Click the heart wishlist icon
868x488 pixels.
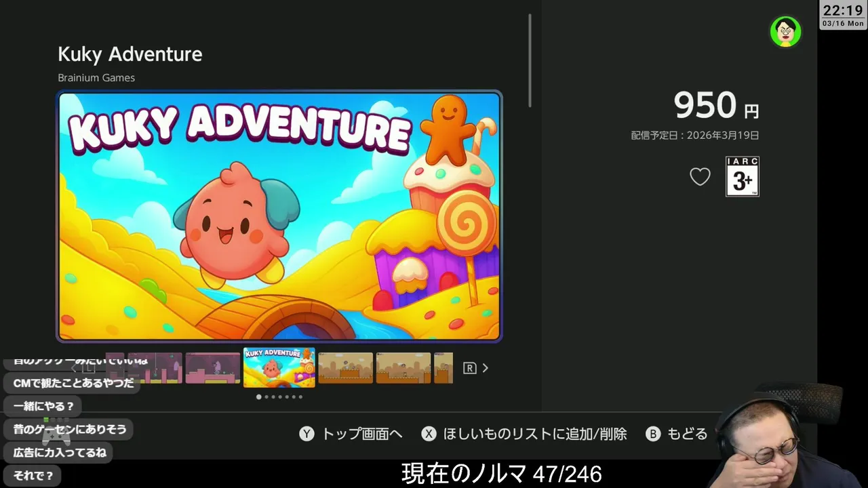pyautogui.click(x=700, y=177)
